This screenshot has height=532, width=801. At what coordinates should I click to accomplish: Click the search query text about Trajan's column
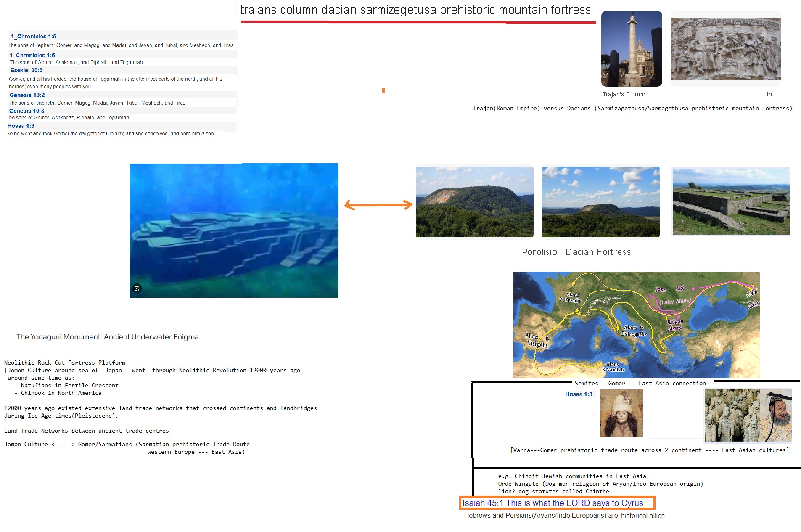415,10
